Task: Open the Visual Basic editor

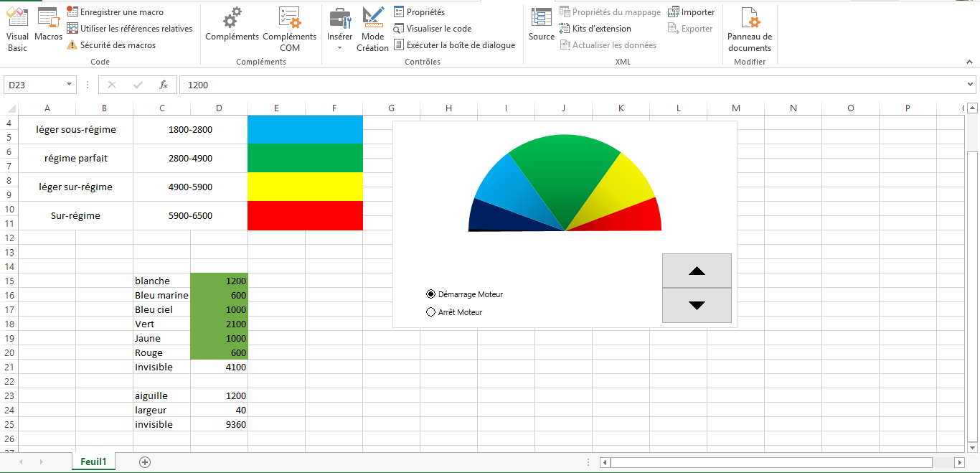Action: pyautogui.click(x=17, y=29)
